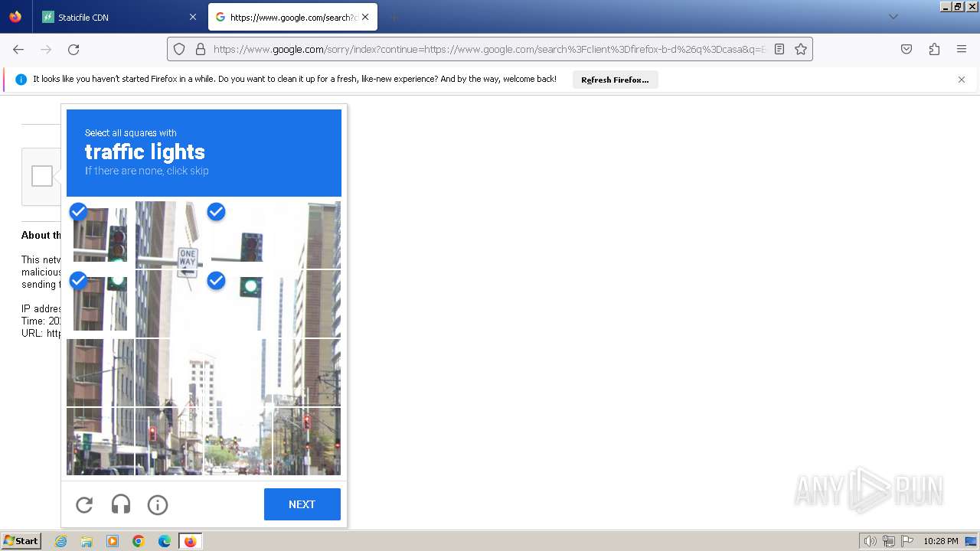Launch Google Chrome from the taskbar
Screen dimensions: 980x551
139,541
